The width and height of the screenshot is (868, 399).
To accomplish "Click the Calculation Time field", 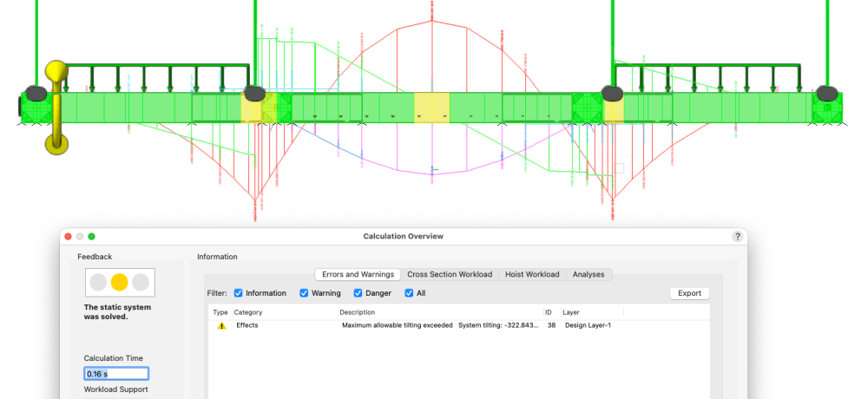I will (x=116, y=374).
